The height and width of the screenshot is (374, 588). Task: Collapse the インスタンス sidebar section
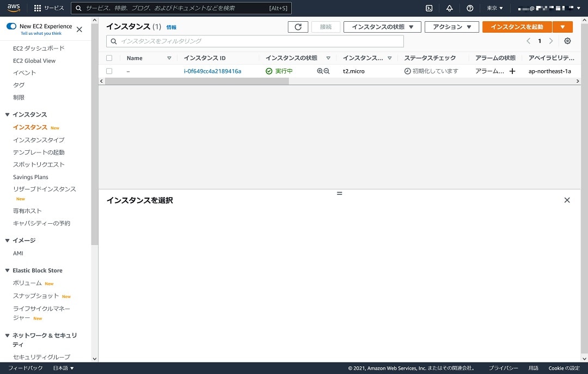click(x=7, y=114)
